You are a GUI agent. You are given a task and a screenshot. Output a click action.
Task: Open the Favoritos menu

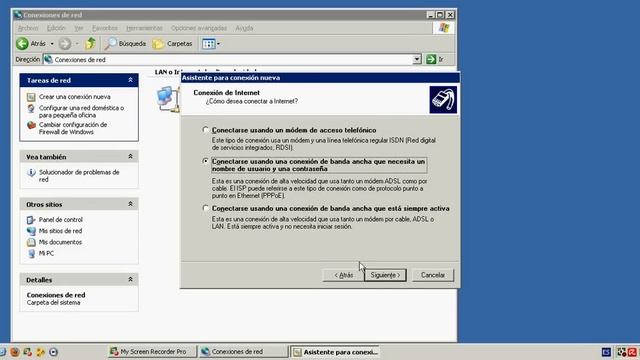point(104,28)
